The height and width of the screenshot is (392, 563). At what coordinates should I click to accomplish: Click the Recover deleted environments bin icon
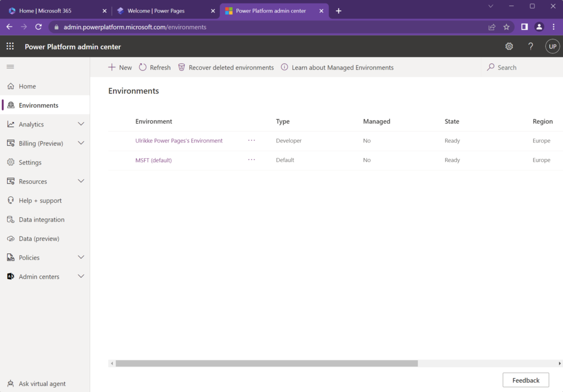click(x=181, y=67)
